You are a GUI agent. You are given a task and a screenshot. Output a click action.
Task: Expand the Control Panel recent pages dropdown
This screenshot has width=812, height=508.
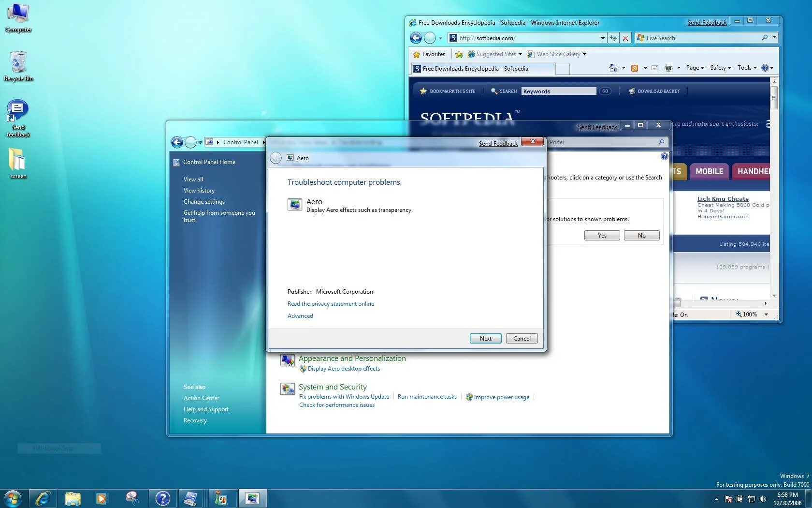200,143
